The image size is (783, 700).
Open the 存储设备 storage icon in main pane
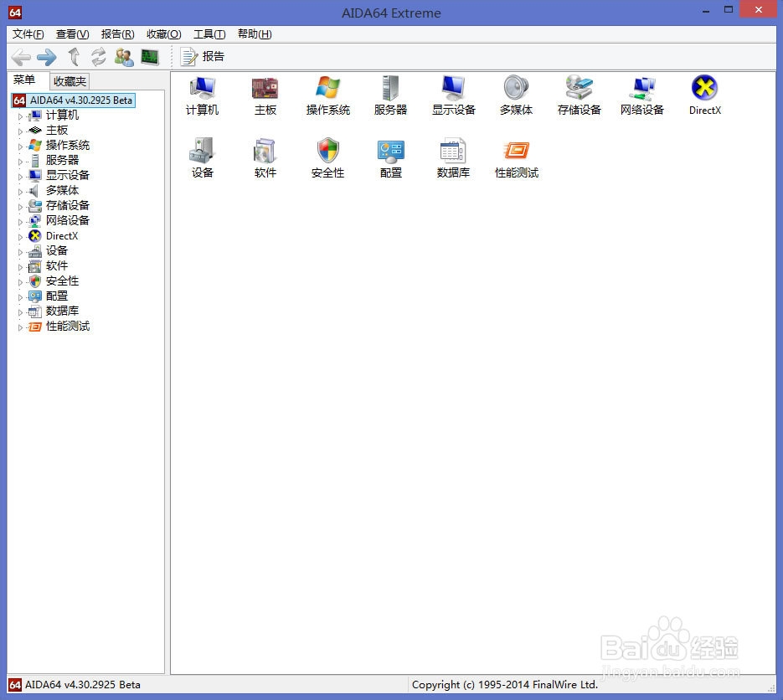click(579, 96)
